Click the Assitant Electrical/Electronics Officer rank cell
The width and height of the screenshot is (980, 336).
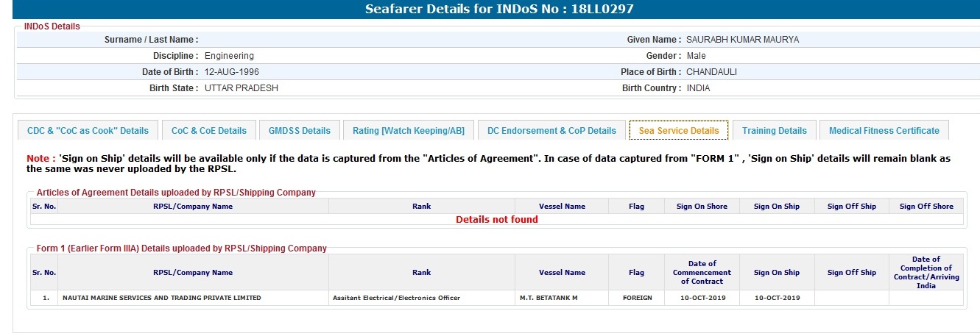[x=396, y=298]
